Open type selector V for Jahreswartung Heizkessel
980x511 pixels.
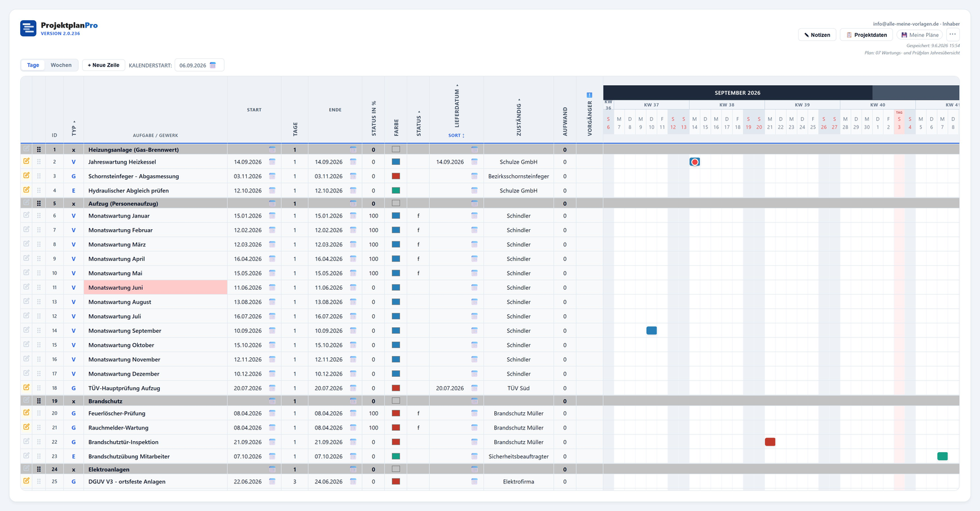(73, 162)
